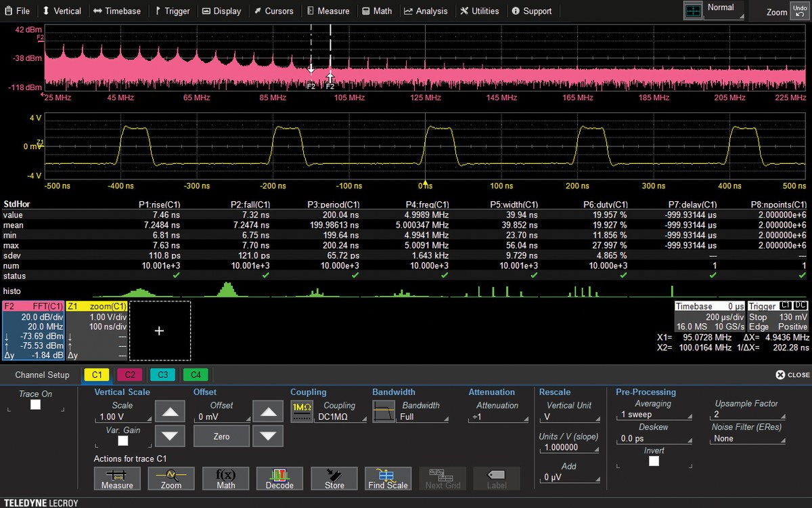Click the Find Scale icon
This screenshot has width=812, height=508.
coord(388,478)
